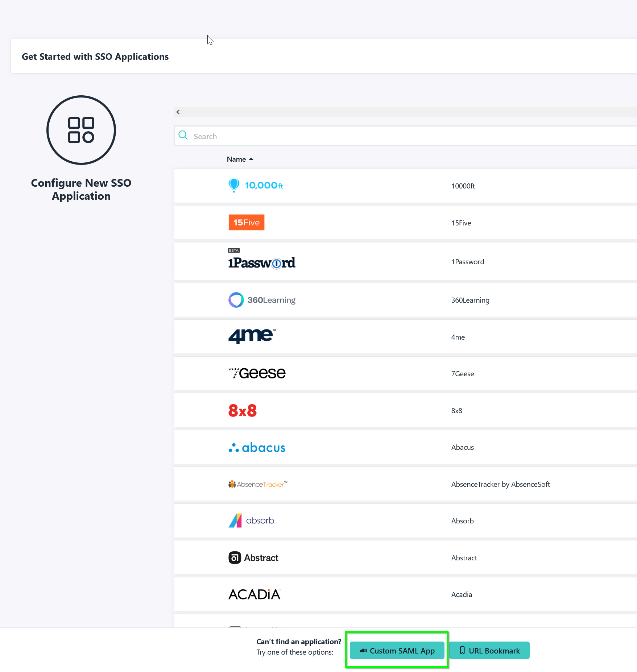Select the ACADIA logo
Screen dimensions: 637x672
click(x=255, y=594)
